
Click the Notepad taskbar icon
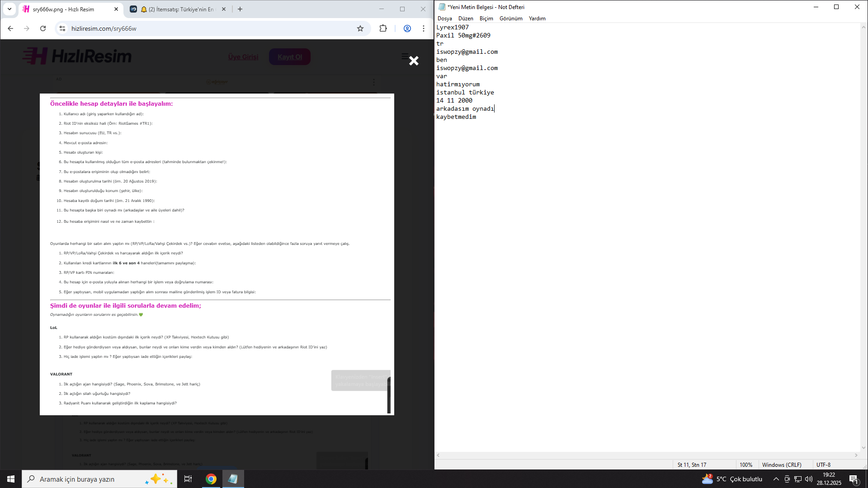coord(233,479)
